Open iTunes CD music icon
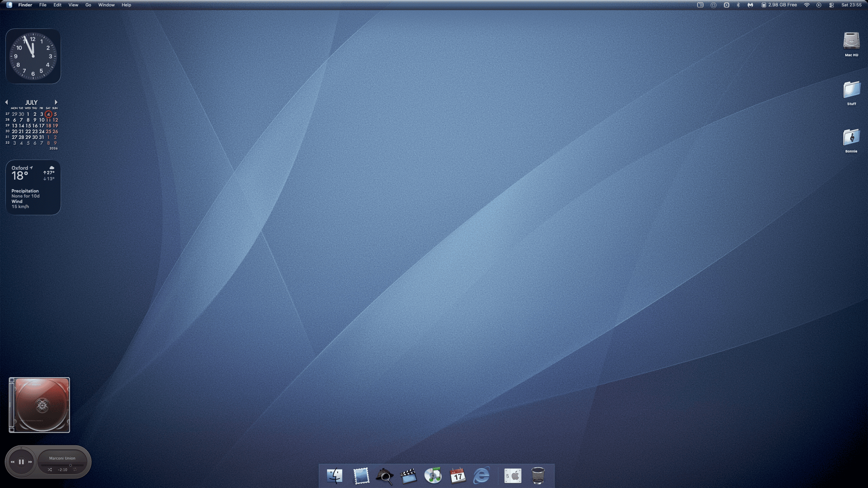Screen dimensions: 868x488 pos(433,475)
